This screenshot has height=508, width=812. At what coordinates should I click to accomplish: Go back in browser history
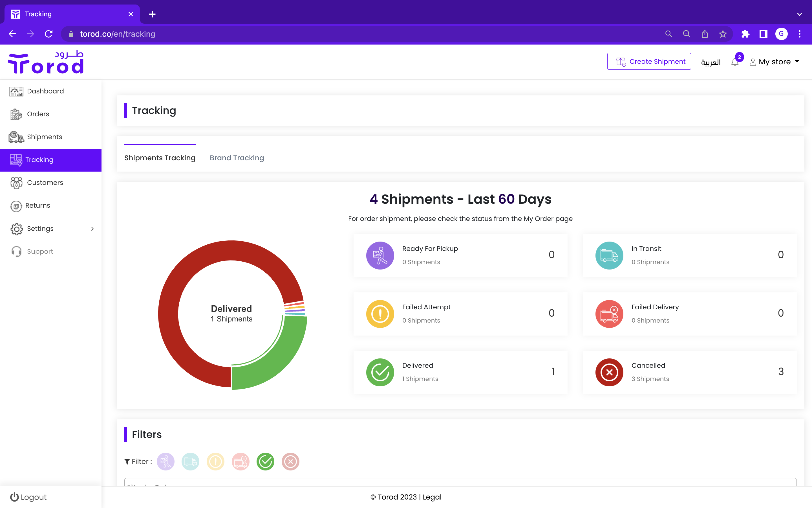click(12, 34)
